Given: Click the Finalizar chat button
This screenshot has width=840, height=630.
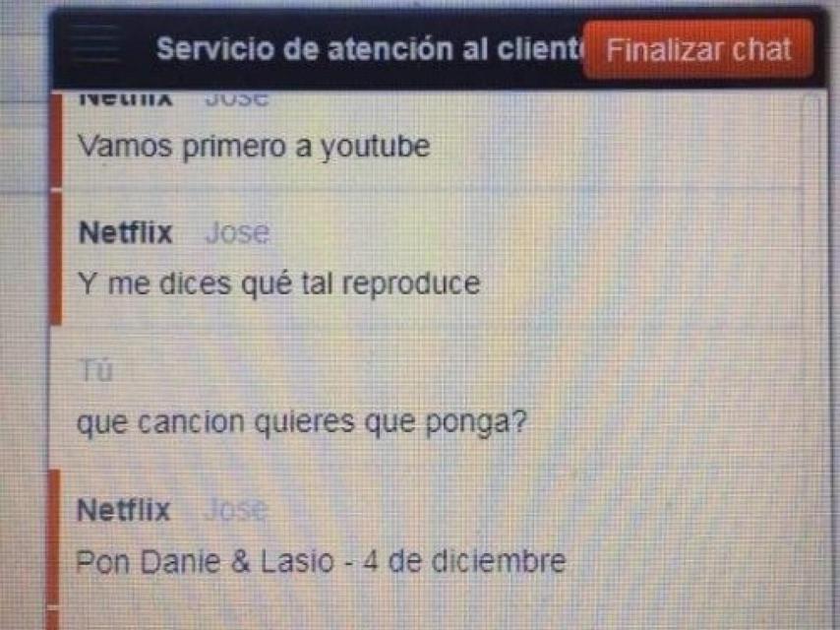Looking at the screenshot, I should pos(698,49).
